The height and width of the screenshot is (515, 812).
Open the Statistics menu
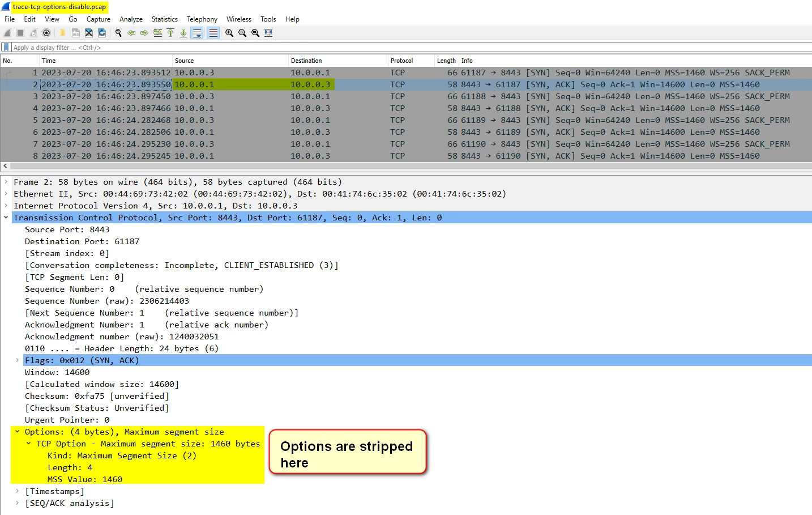click(165, 19)
